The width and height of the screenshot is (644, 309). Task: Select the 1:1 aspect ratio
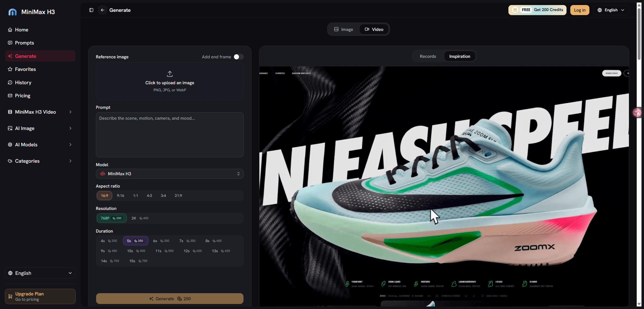(136, 196)
